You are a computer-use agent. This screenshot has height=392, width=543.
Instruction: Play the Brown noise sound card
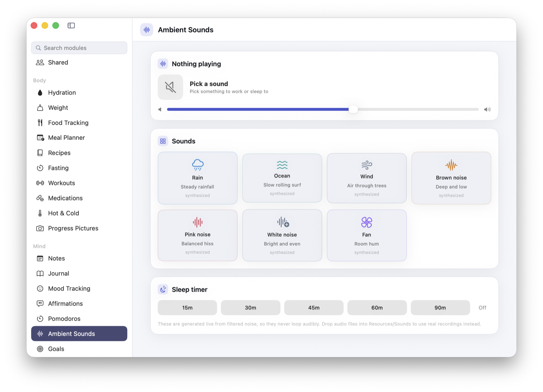pos(451,178)
